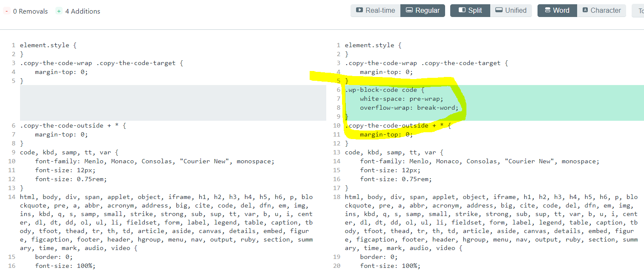Click right pane 'html, body, div, span' selector block
644x270 pixels.
click(x=492, y=222)
